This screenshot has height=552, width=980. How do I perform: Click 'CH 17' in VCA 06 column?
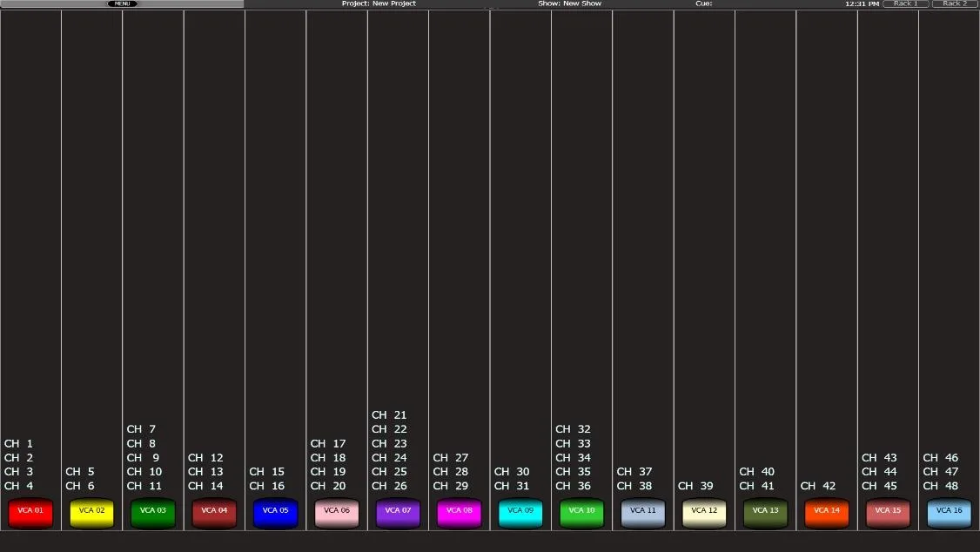pyautogui.click(x=328, y=444)
